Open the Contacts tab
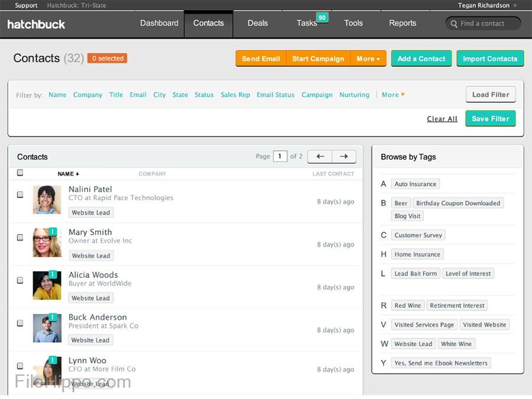 (209, 23)
